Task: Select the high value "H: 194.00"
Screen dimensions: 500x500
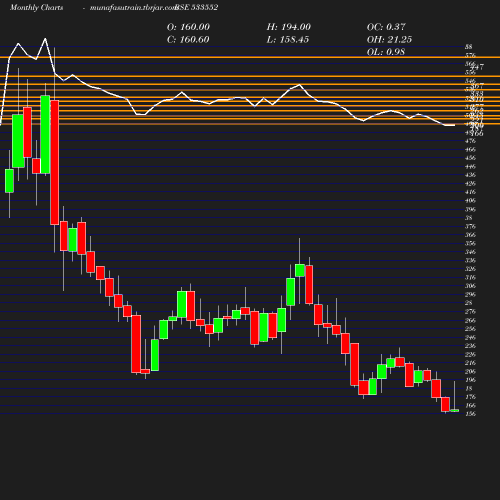Action: tap(288, 27)
